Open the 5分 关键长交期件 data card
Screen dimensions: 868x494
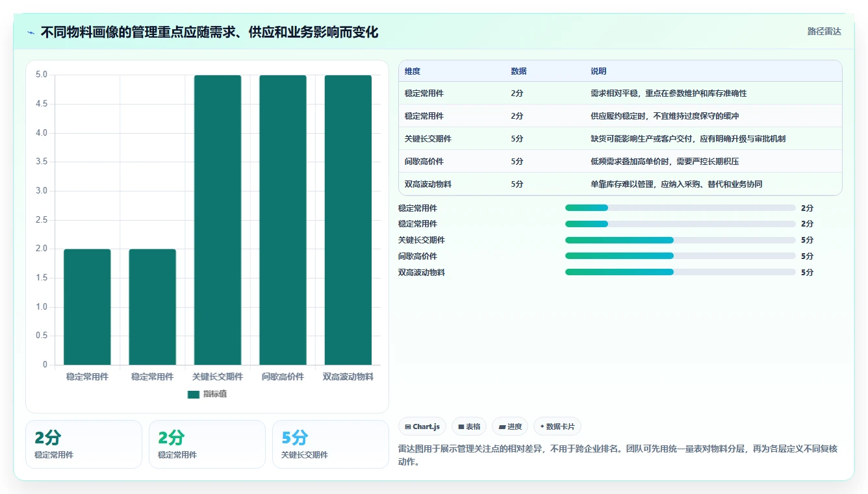(331, 444)
